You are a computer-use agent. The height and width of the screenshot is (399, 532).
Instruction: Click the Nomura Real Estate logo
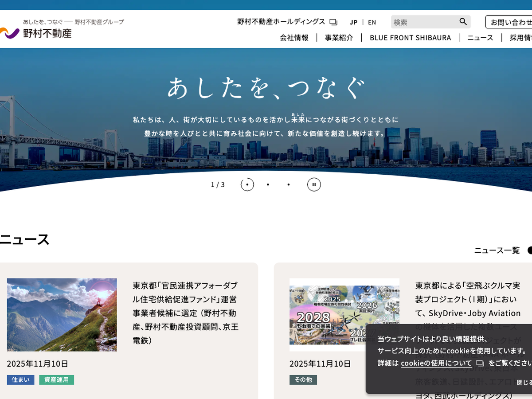tap(36, 32)
